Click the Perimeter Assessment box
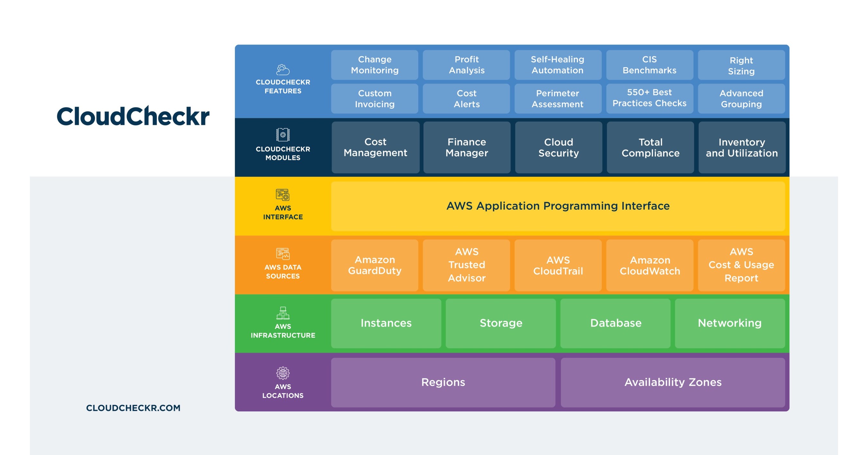This screenshot has width=868, height=455. [x=558, y=98]
